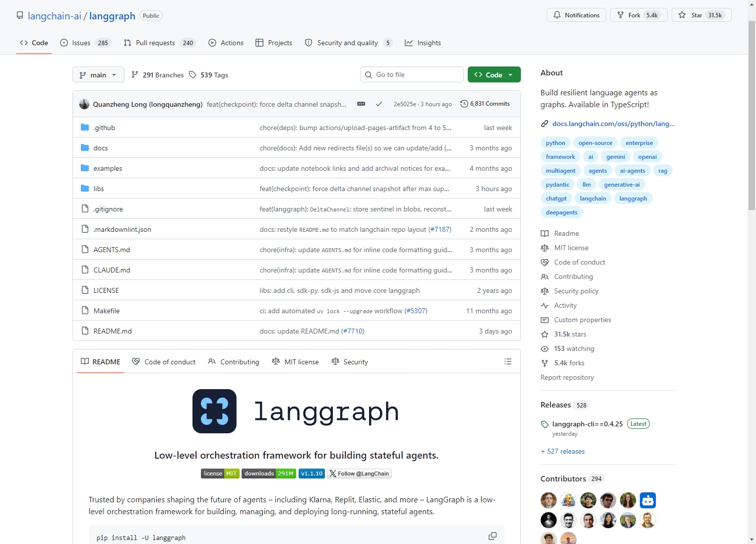Click the langchain-ai organization link

pyautogui.click(x=55, y=16)
